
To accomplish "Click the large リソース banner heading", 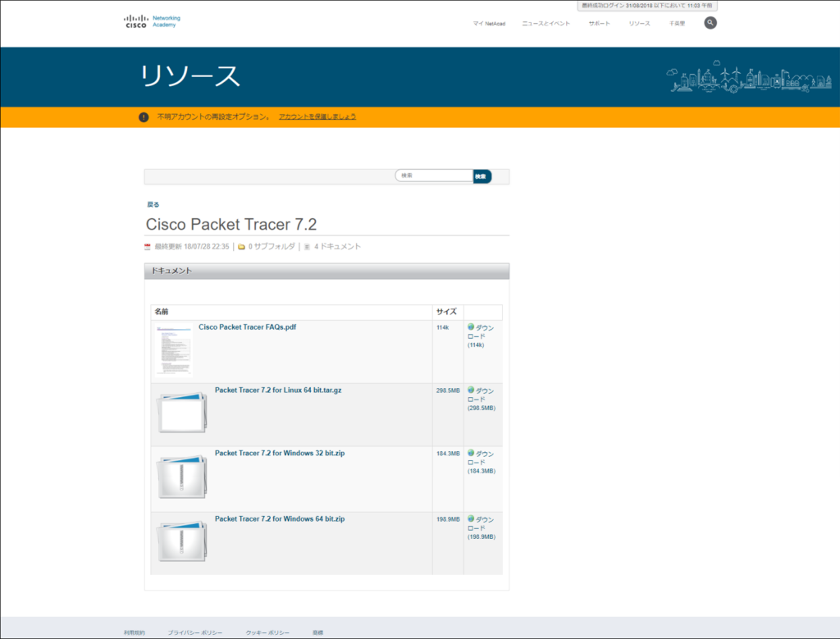I will tap(190, 76).
